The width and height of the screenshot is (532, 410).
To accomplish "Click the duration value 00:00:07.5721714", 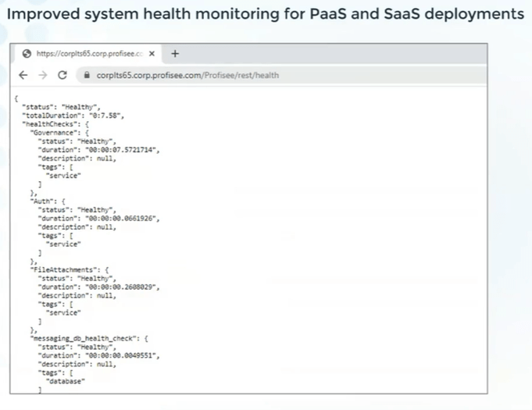I will [122, 150].
